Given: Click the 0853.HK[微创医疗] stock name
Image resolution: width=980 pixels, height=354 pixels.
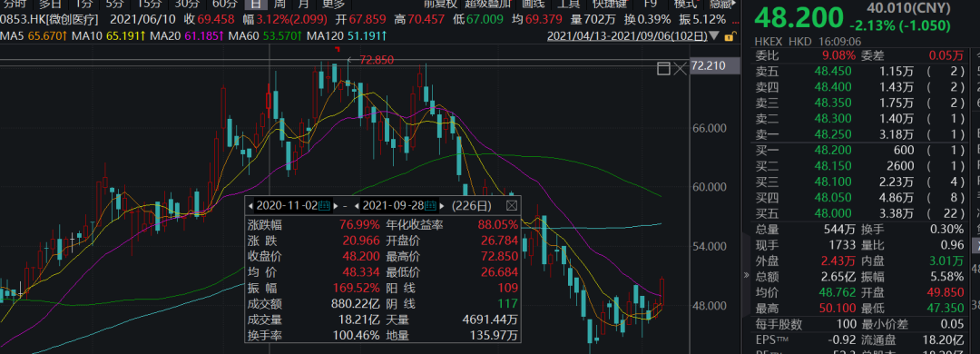Looking at the screenshot, I should tap(50, 19).
